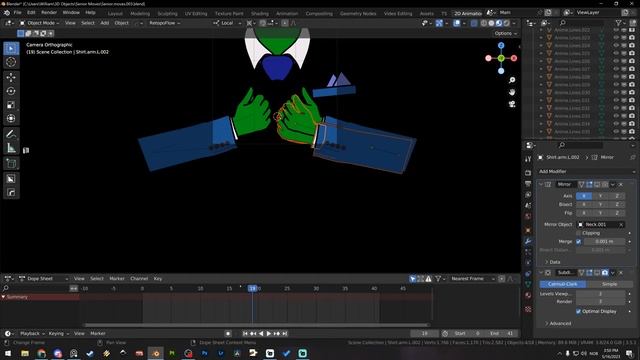Activate the Scale tool

click(11, 105)
